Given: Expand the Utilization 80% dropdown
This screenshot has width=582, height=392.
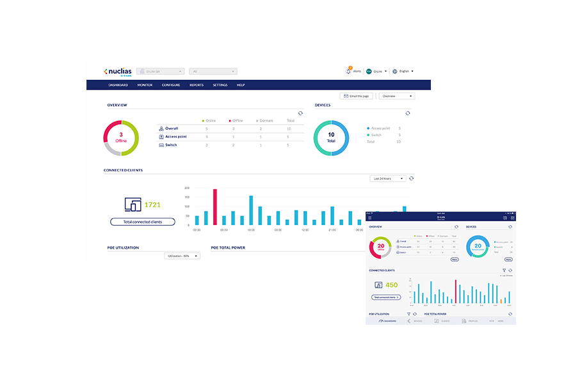Looking at the screenshot, I should tap(182, 256).
